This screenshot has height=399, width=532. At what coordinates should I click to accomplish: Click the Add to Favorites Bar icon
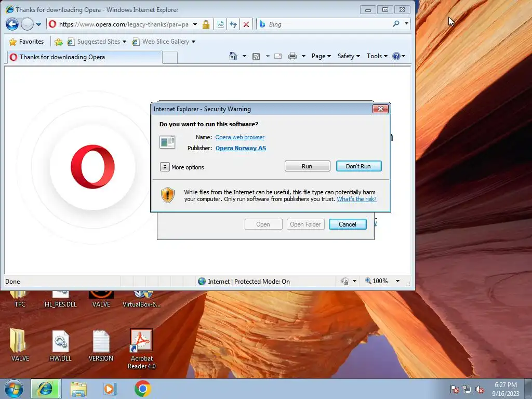[x=59, y=42]
